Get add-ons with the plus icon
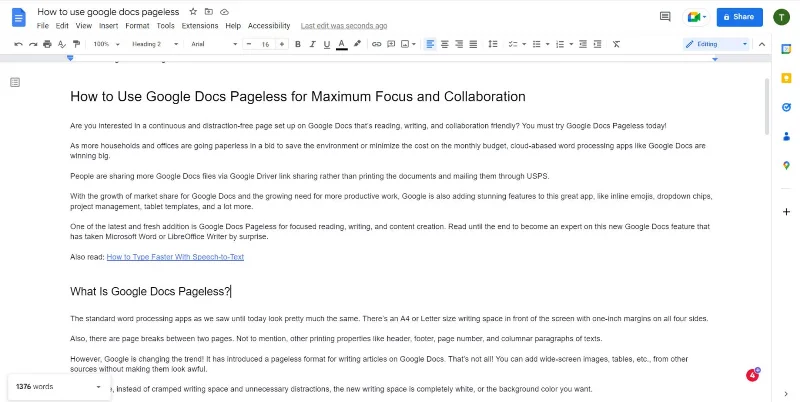This screenshot has height=402, width=800. (786, 212)
